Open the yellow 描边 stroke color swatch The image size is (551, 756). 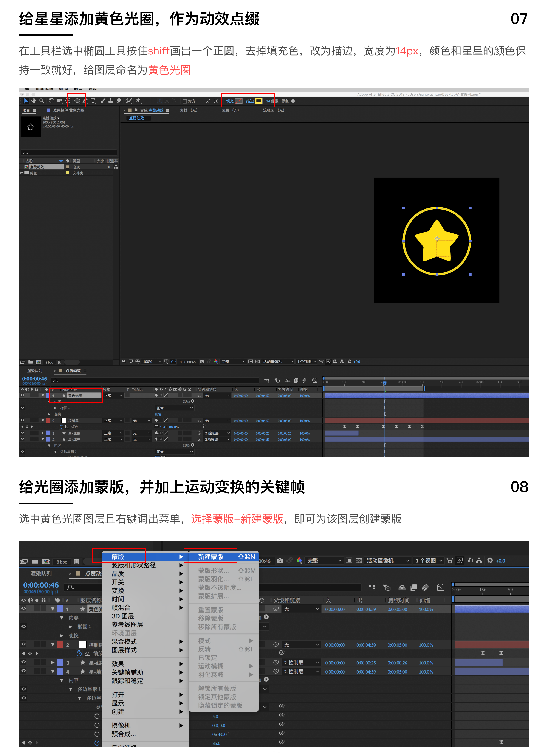(x=258, y=101)
